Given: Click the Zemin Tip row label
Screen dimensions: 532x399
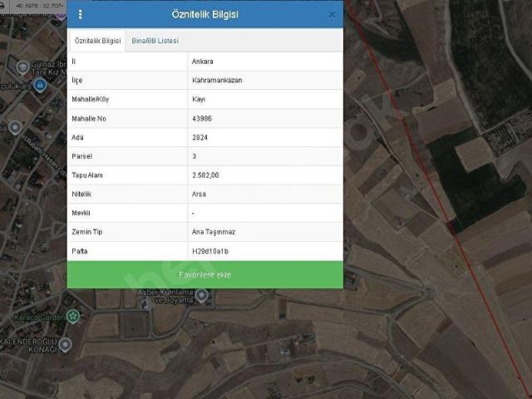Looking at the screenshot, I should 86,232.
